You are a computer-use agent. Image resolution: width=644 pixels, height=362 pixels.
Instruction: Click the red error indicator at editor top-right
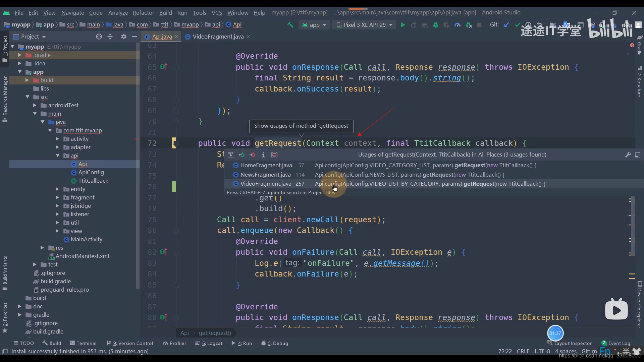pos(632,45)
